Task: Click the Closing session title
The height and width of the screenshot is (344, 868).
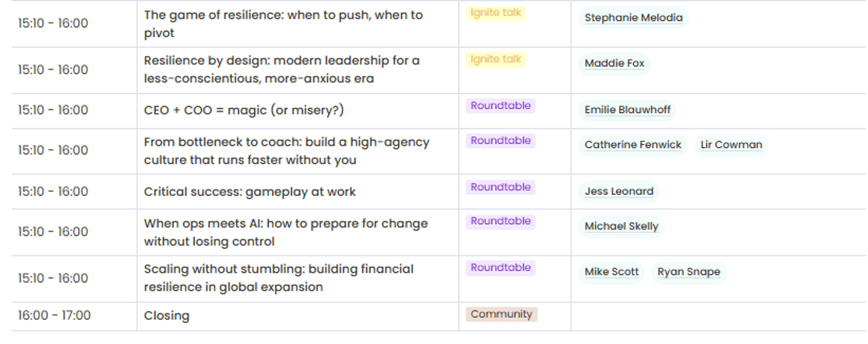Action: click(x=167, y=316)
